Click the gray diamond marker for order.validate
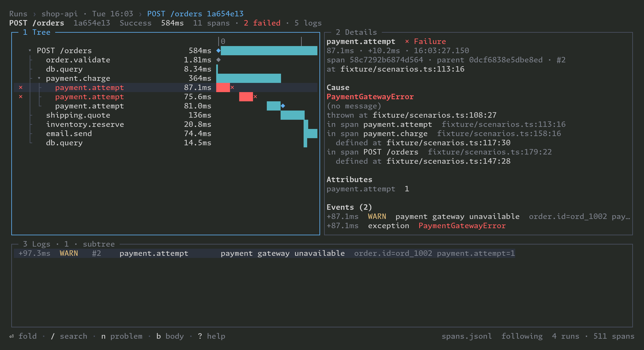This screenshot has width=644, height=350. click(218, 60)
